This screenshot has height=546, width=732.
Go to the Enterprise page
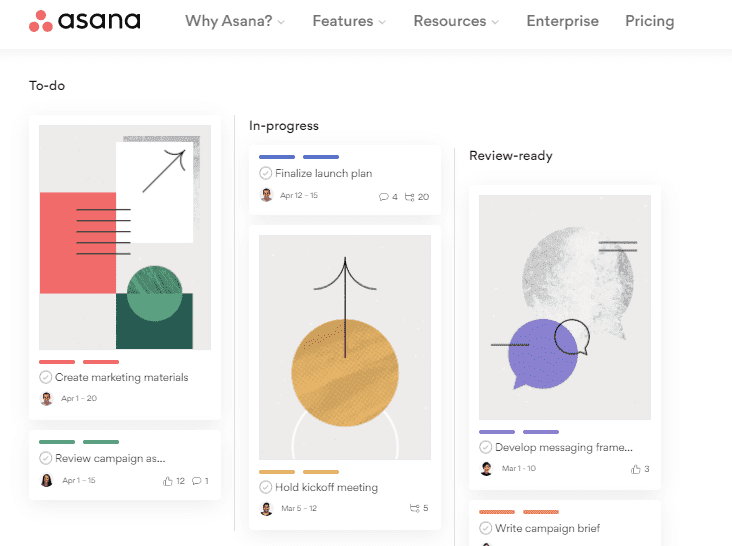tap(563, 21)
